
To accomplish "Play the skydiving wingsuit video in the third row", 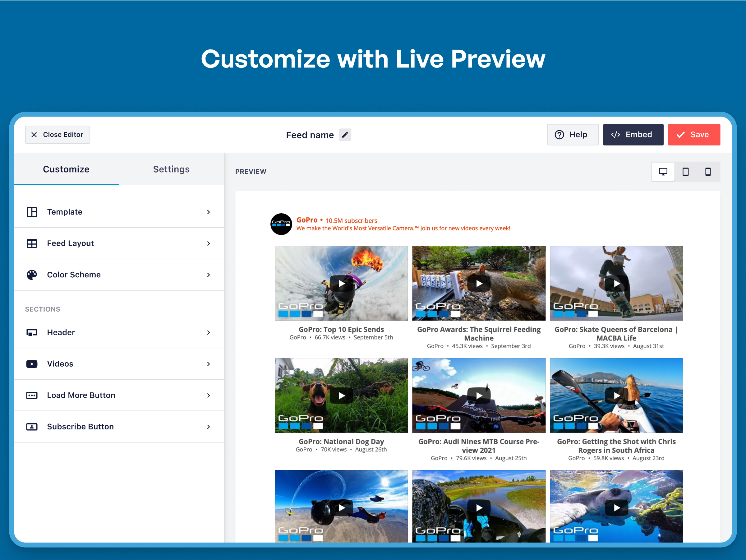I will 341,507.
